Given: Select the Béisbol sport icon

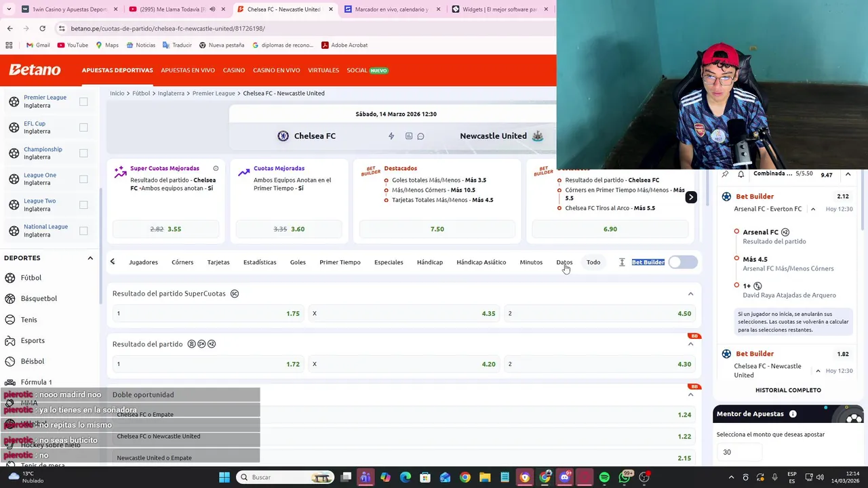Looking at the screenshot, I should point(10,361).
